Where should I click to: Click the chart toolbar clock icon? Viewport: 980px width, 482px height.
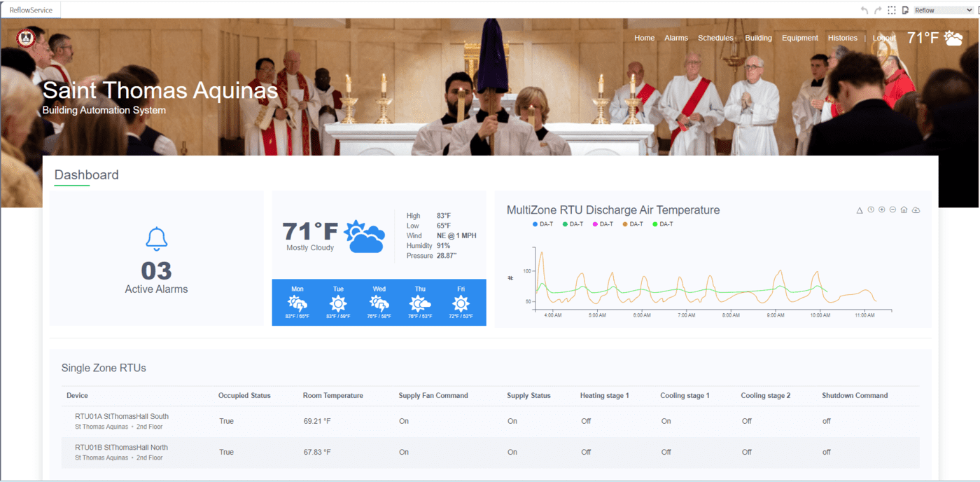click(871, 210)
